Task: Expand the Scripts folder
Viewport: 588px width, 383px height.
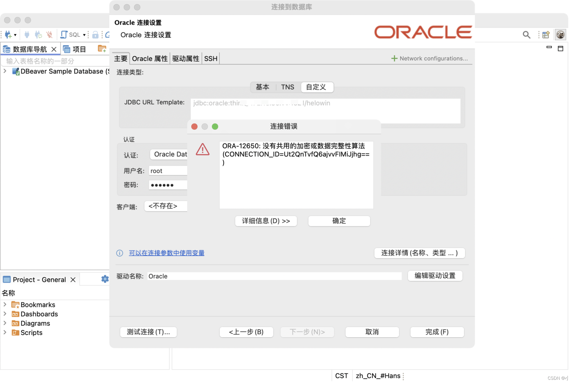Action: 5,332
